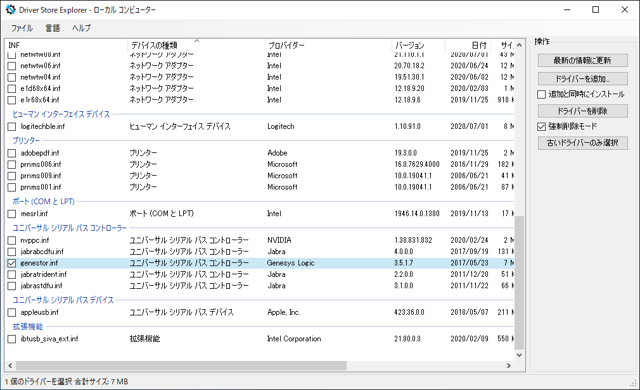
Task: Check the appleusb.inf driver checkbox
Action: [12, 312]
